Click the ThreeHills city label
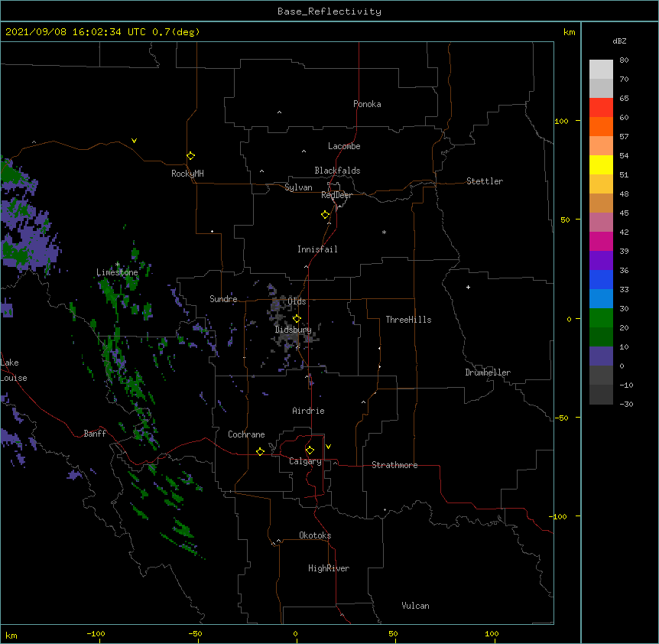The width and height of the screenshot is (659, 644). point(408,320)
